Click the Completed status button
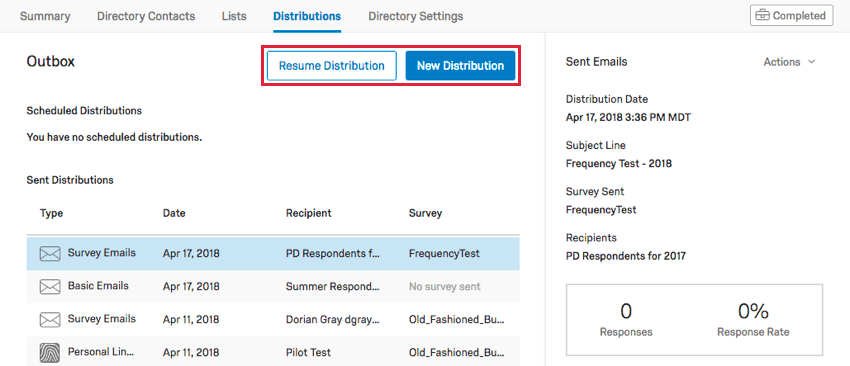 (791, 16)
